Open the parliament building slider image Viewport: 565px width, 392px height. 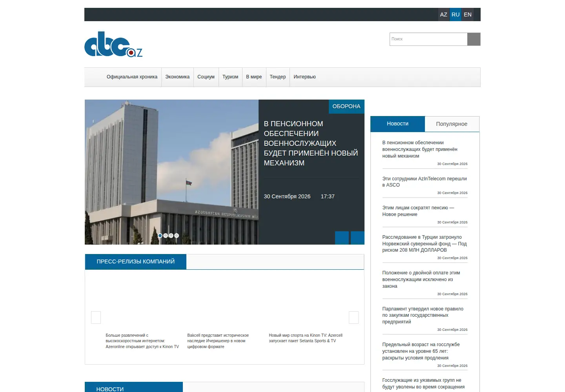pyautogui.click(x=171, y=172)
